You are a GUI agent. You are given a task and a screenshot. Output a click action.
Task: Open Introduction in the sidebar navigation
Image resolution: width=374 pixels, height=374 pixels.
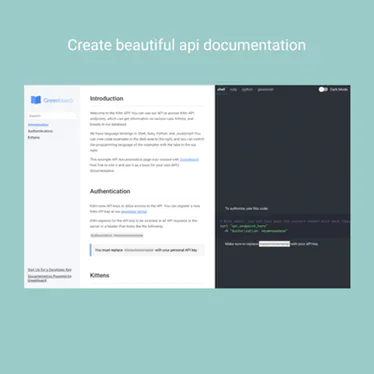click(38, 125)
